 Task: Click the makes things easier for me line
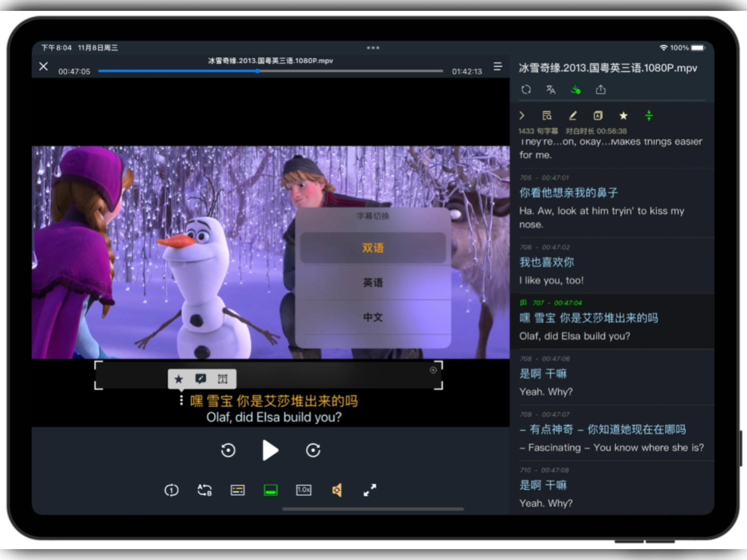[611, 148]
